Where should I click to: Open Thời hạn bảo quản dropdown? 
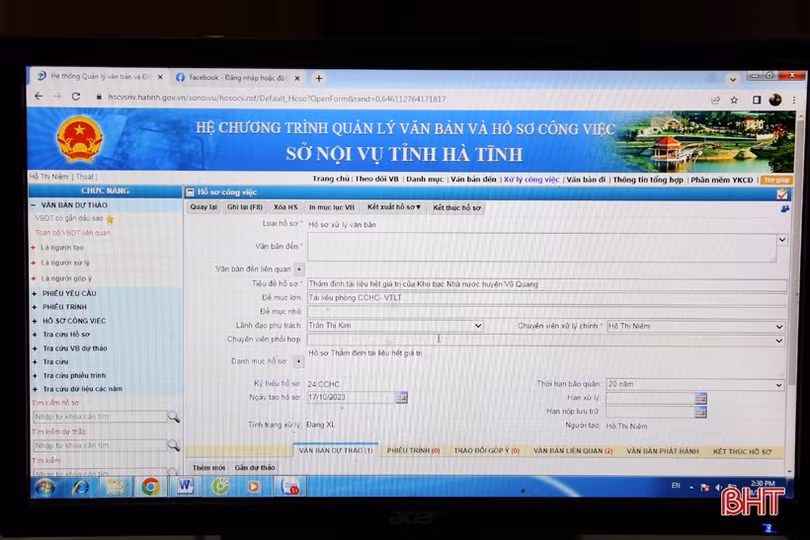coord(779,385)
